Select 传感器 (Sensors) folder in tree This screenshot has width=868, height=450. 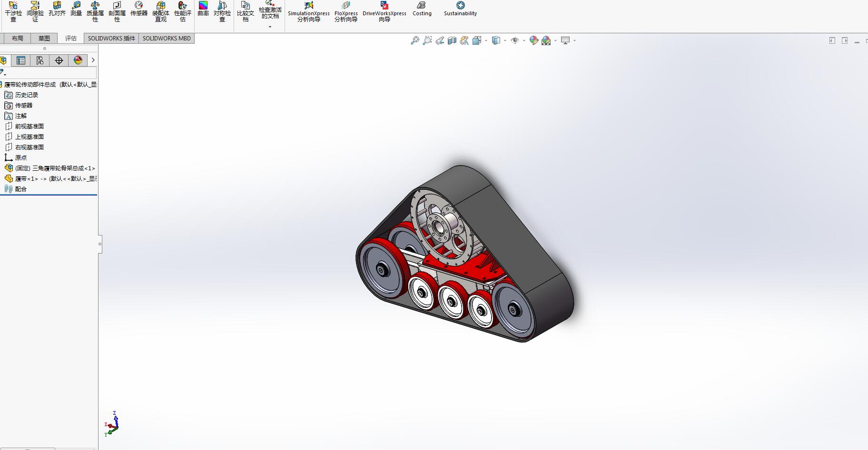[19, 106]
